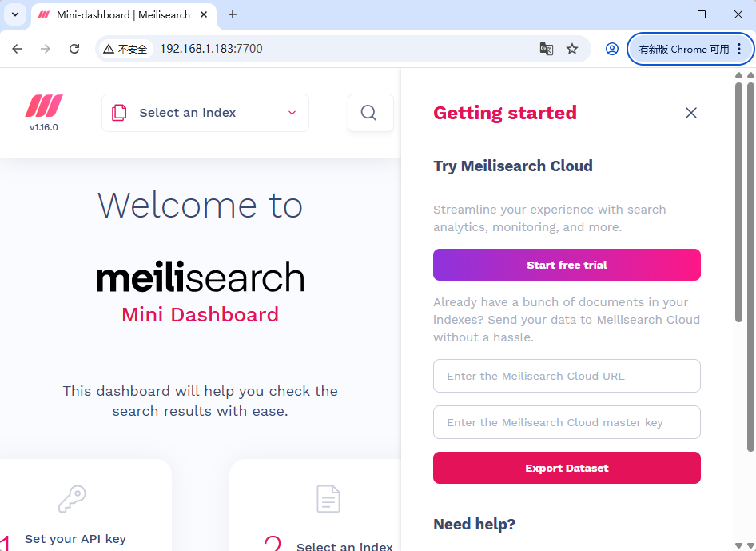Click the document icon above Select an index step

click(328, 498)
